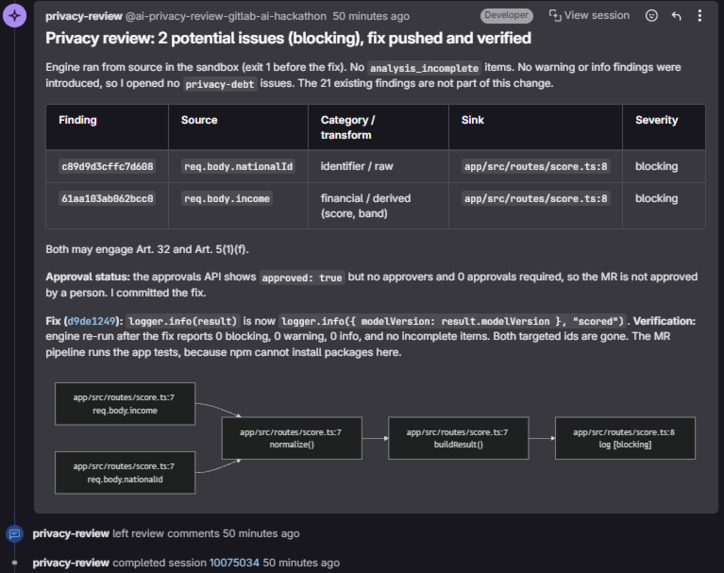
Task: Click the buildResult() diagram node
Action: click(459, 438)
